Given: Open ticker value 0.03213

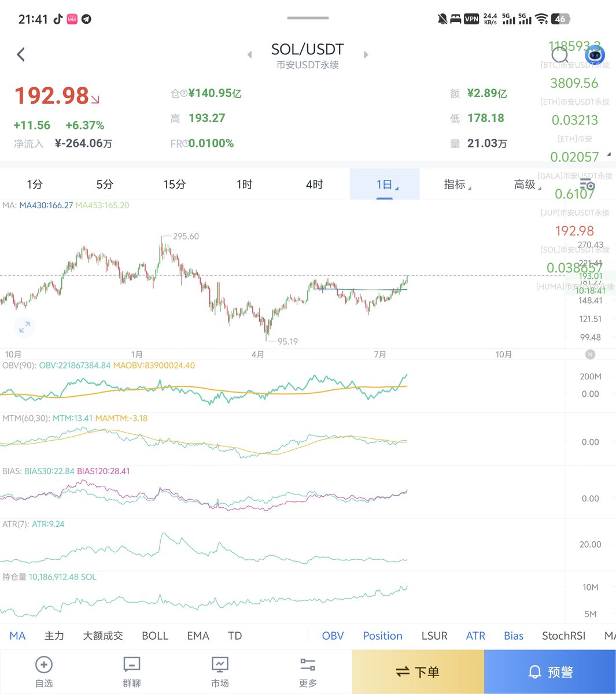Looking at the screenshot, I should [574, 120].
